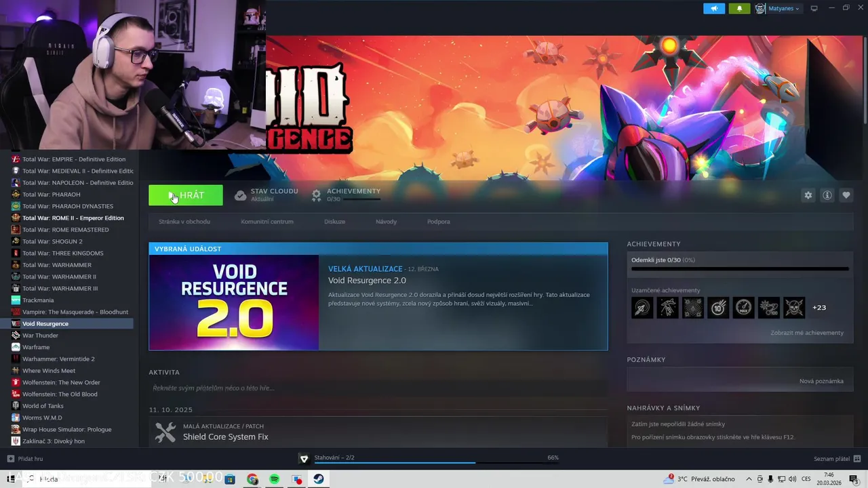Viewport: 868px width, 488px height.
Task: Open Diskuze tab
Action: click(334, 222)
